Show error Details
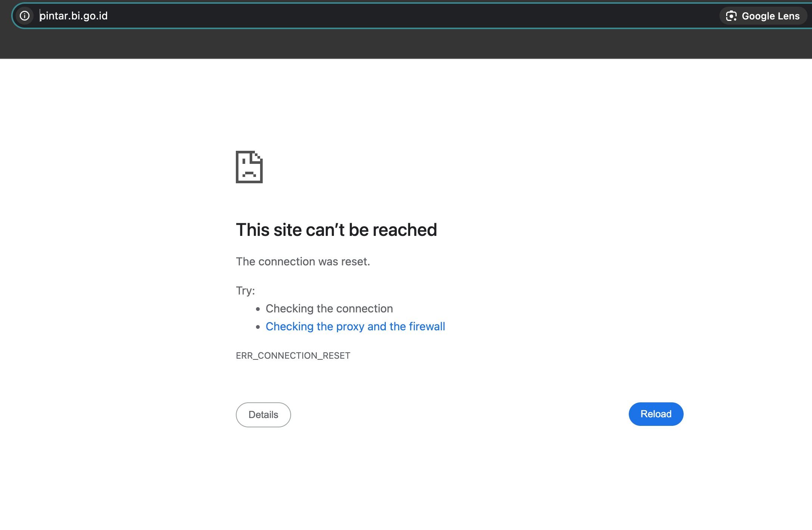 [x=263, y=415]
